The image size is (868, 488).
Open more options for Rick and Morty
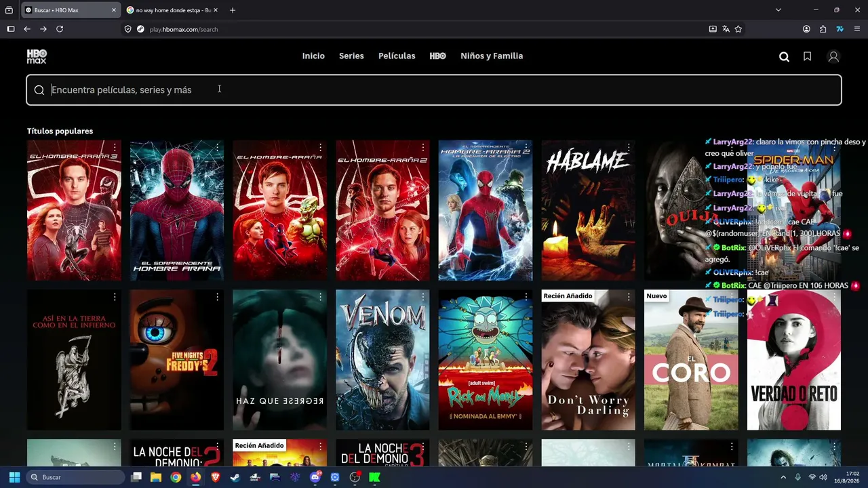click(x=526, y=297)
